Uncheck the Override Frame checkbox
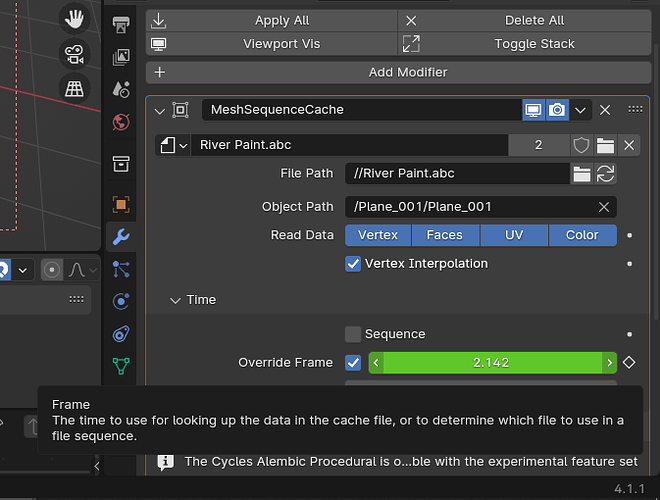Image resolution: width=660 pixels, height=500 pixels. pos(353,362)
